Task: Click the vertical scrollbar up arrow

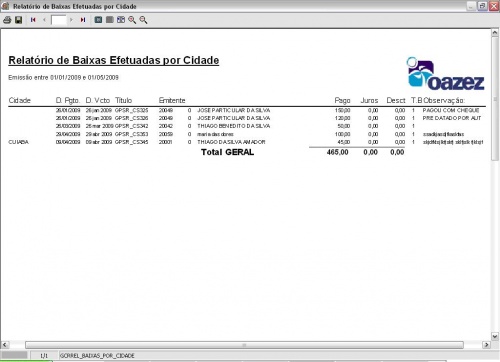Action: [495, 33]
